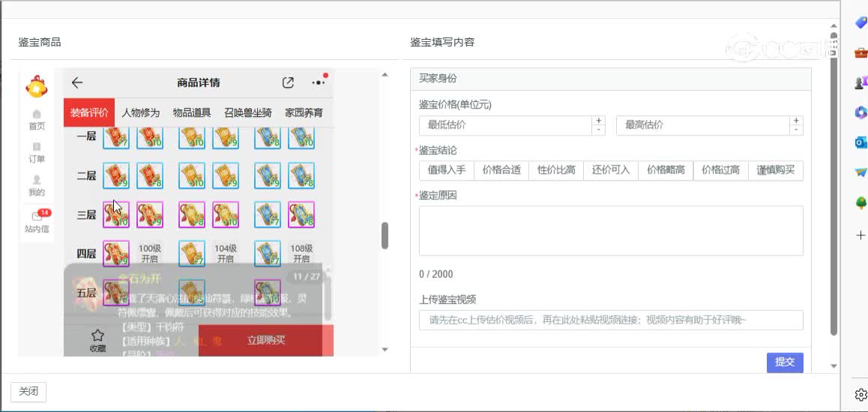Click the 商品详情 panel scroll-up arrow
Viewport: 868px width, 412px height.
click(385, 75)
